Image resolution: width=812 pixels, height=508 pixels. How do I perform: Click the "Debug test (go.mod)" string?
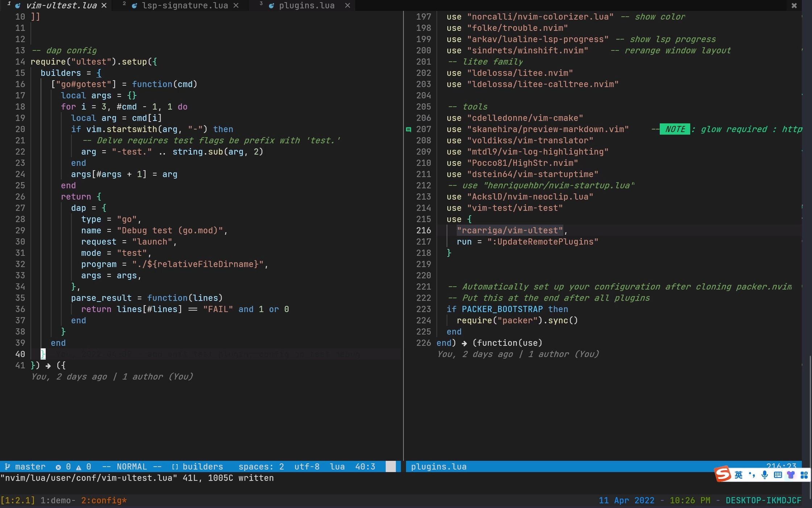tap(170, 230)
